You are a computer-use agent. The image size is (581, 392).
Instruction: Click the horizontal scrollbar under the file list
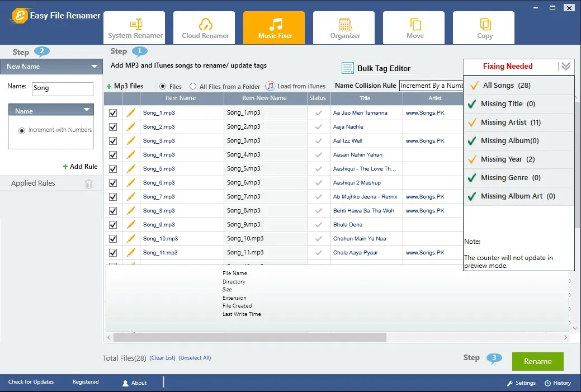249,338
